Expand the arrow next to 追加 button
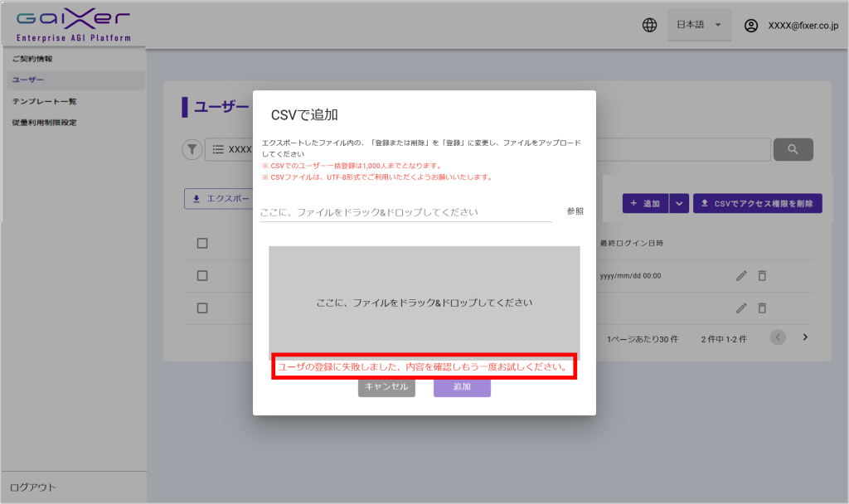This screenshot has width=849, height=504. pos(679,203)
